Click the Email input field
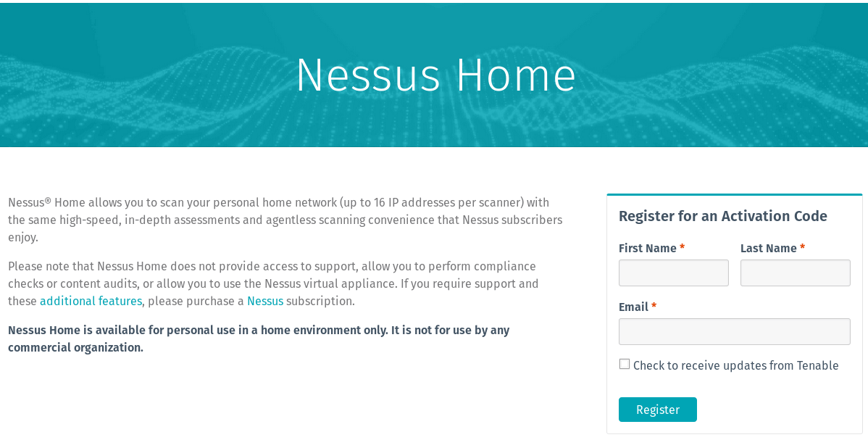This screenshot has width=868, height=440. click(x=734, y=331)
